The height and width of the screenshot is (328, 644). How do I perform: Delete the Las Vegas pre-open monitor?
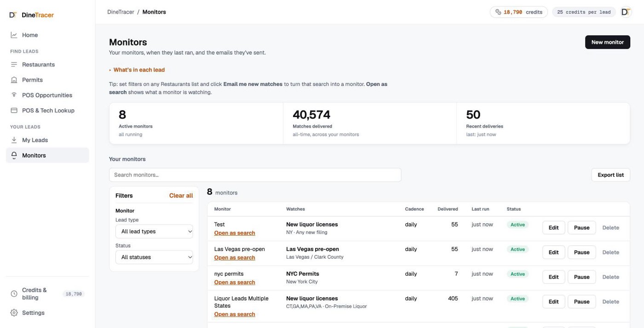[610, 252]
